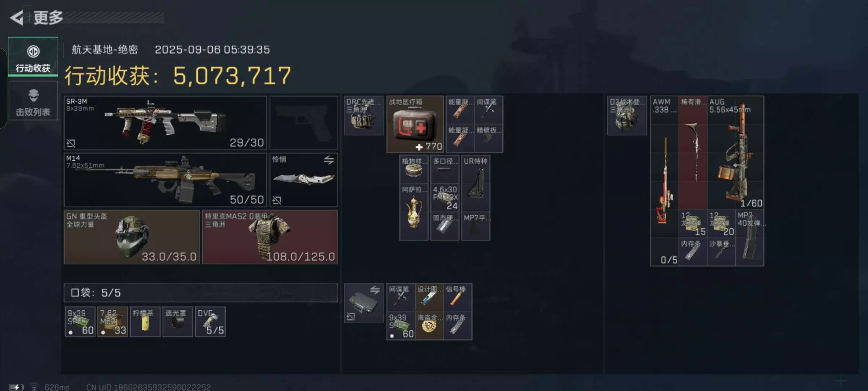868x391 pixels.
Task: Select the 行动收获 tab
Action: (33, 57)
